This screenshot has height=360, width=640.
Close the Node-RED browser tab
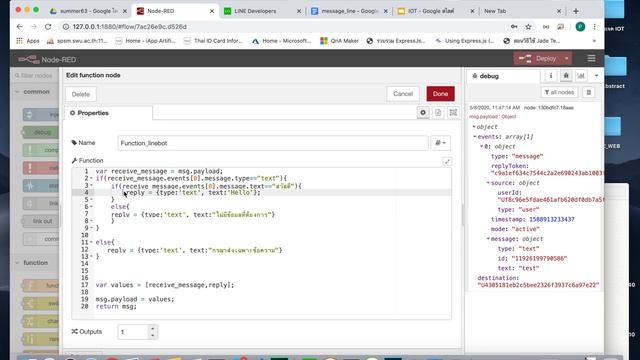[x=212, y=11]
